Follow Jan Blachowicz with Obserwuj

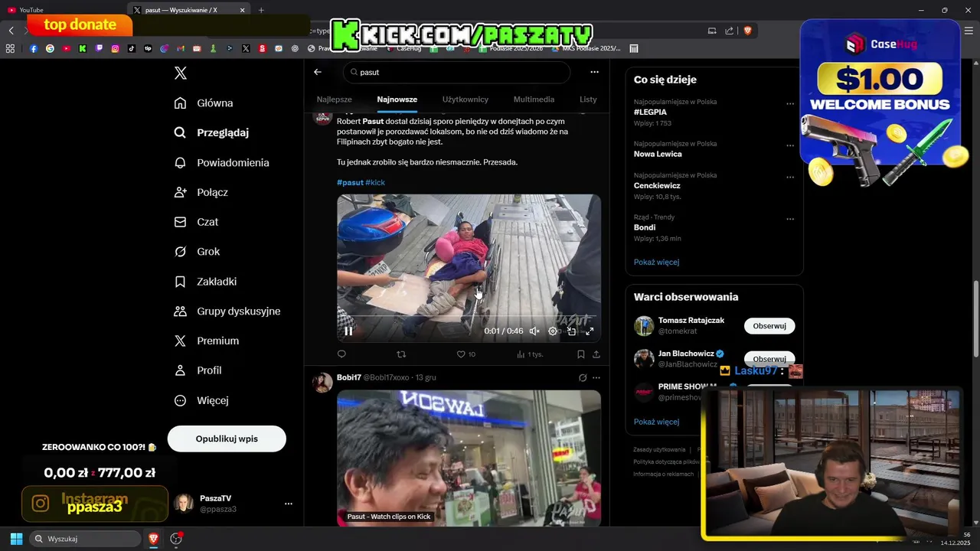[x=769, y=359]
